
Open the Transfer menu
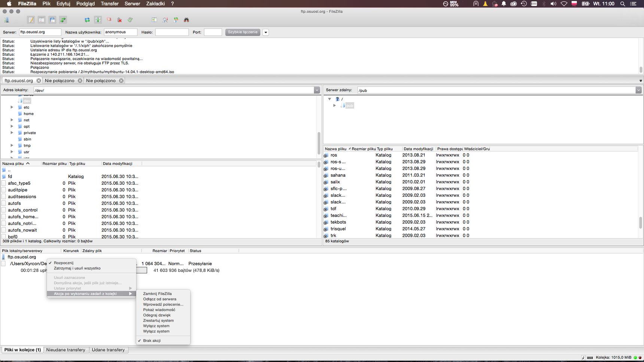click(110, 4)
